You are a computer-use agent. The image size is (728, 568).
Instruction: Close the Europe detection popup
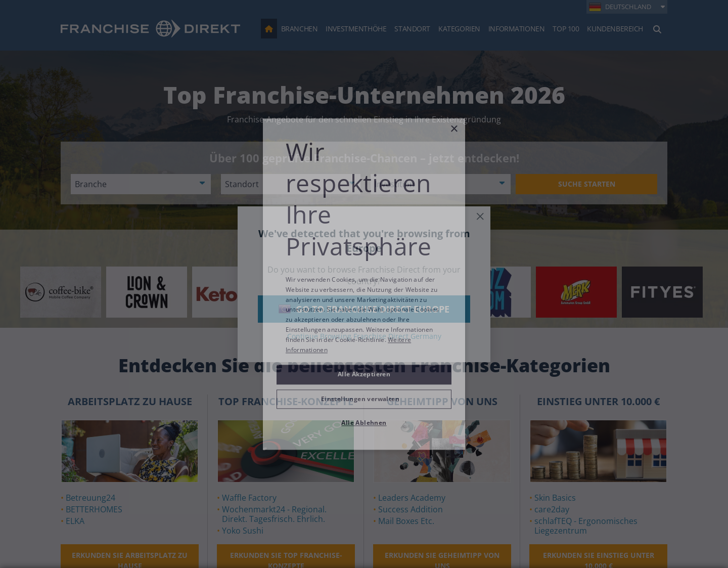coord(480,216)
